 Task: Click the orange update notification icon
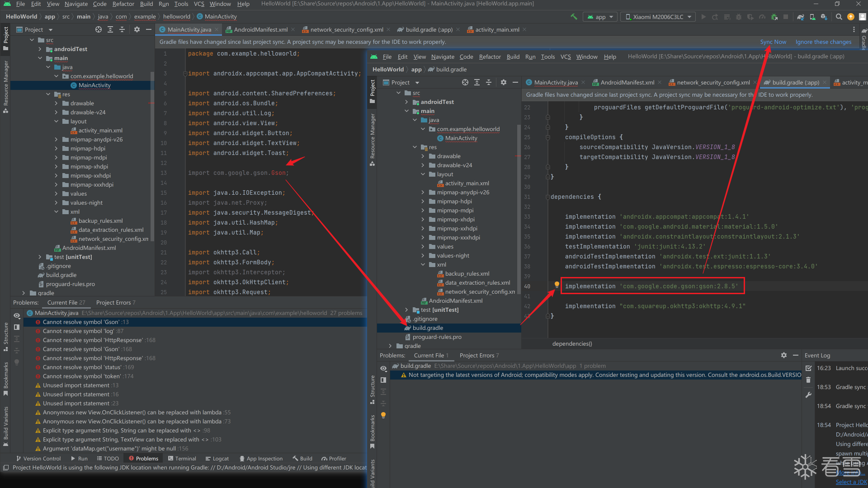pos(851,17)
